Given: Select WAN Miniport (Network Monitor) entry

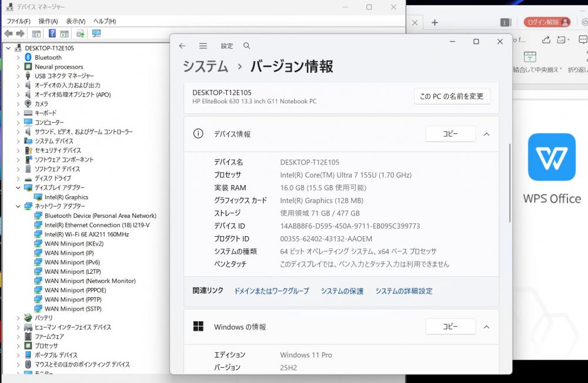Looking at the screenshot, I should 90,281.
